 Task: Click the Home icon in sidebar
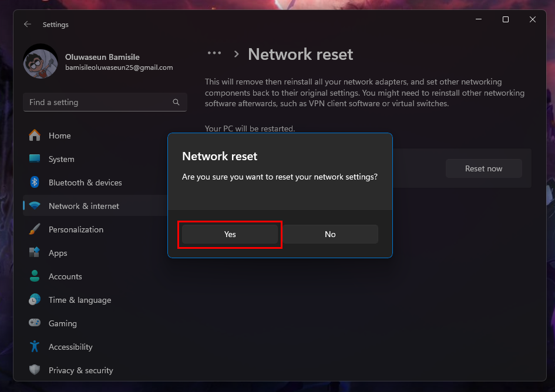35,136
